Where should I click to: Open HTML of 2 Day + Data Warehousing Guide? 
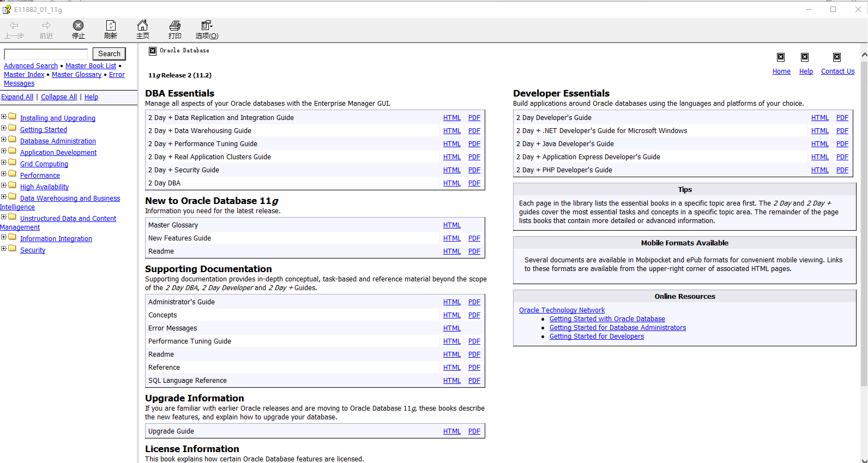(x=452, y=131)
